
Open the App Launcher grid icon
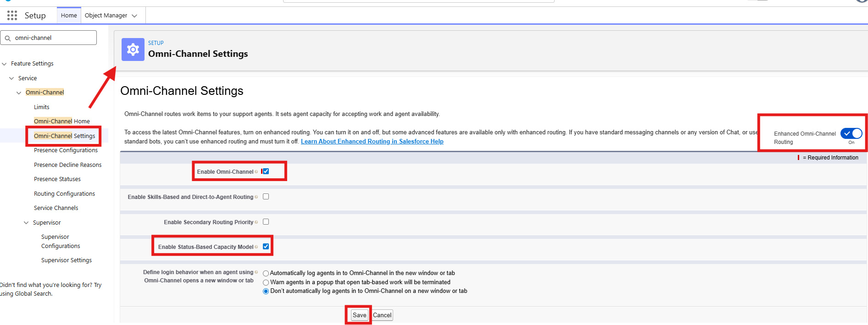click(12, 16)
